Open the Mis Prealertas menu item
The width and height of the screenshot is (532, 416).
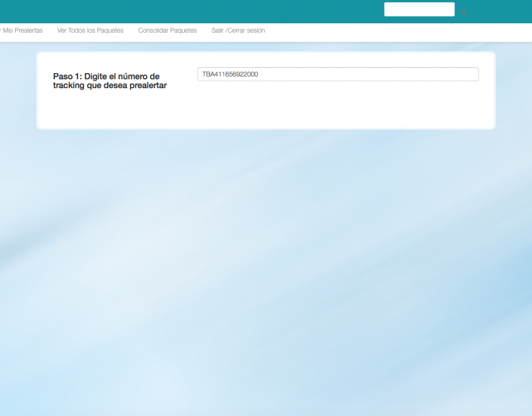(x=22, y=31)
